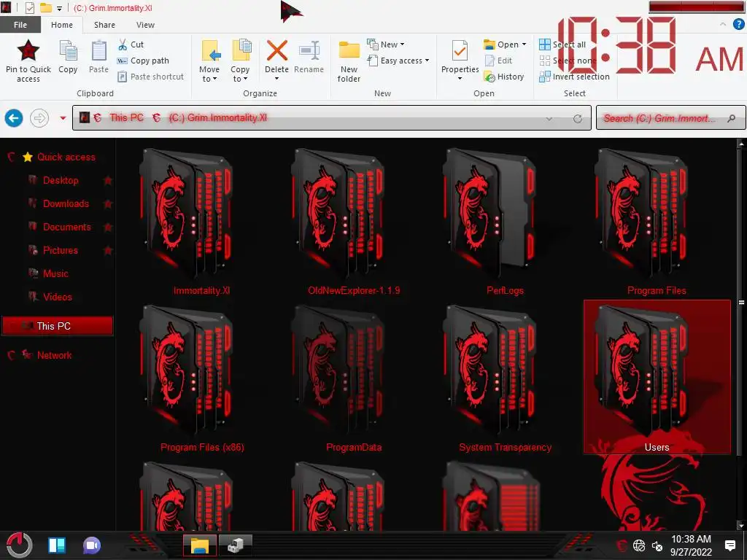Show file History
Viewport: 747px width, 560px height.
(503, 76)
